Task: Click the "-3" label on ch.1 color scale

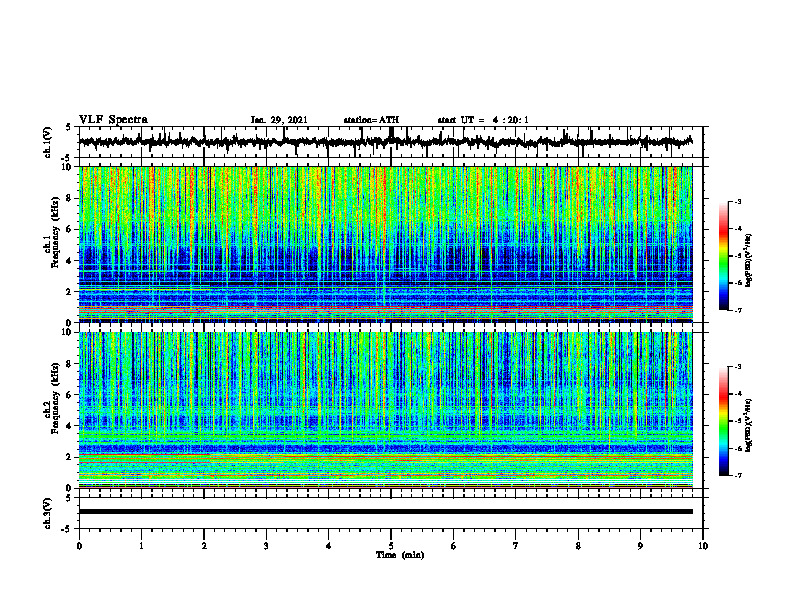Action: (737, 202)
